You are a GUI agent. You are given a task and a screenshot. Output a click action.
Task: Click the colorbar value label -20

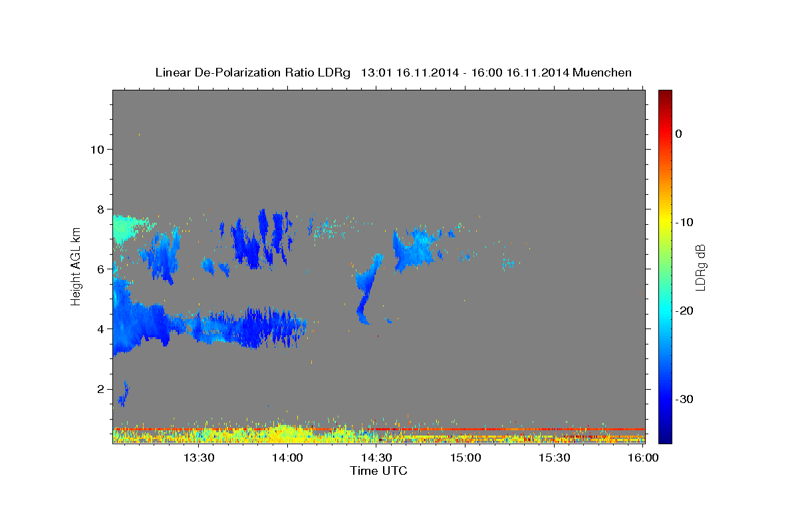pos(684,311)
